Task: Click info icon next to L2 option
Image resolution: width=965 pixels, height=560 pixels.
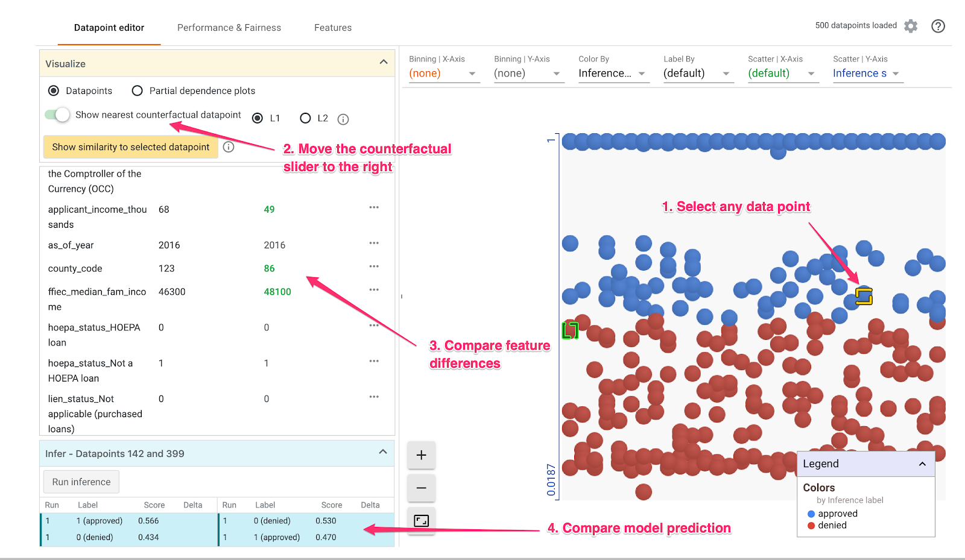Action: tap(343, 119)
